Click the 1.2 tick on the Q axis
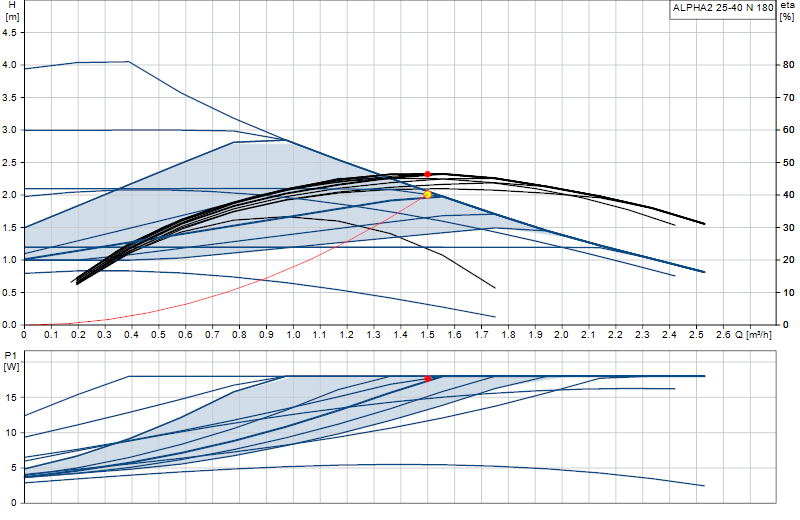800x520 pixels. pos(347,335)
